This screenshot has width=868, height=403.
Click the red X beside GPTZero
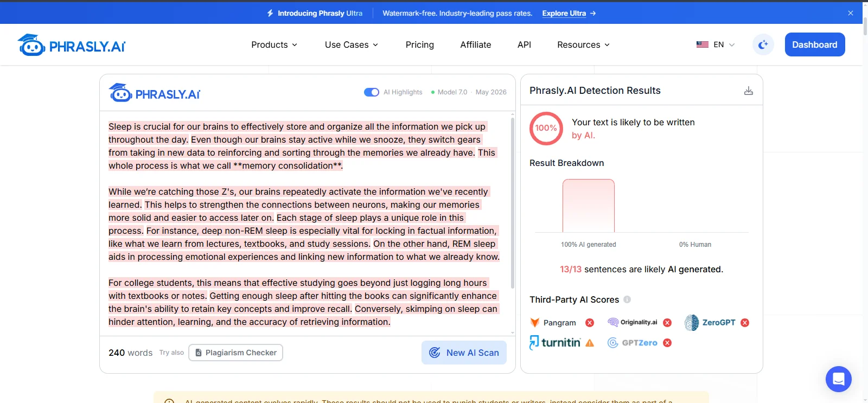[x=667, y=343]
